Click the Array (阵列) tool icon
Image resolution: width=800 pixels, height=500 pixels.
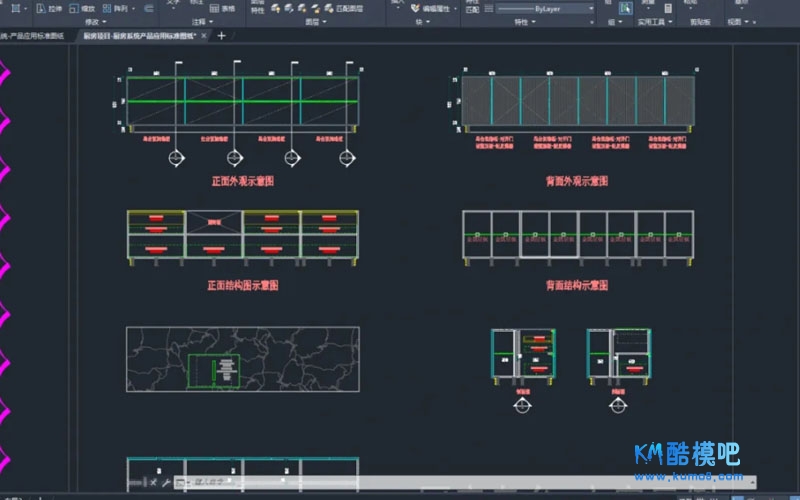coord(105,8)
